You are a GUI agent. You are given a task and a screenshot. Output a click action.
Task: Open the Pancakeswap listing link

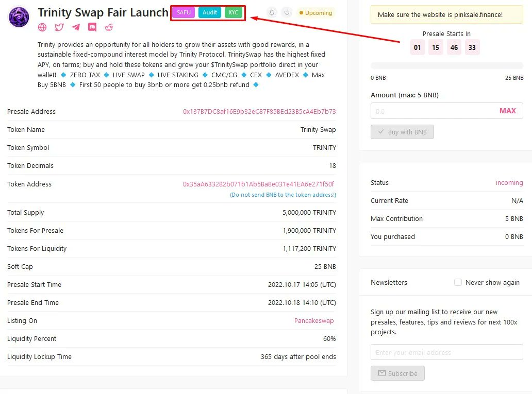click(314, 320)
